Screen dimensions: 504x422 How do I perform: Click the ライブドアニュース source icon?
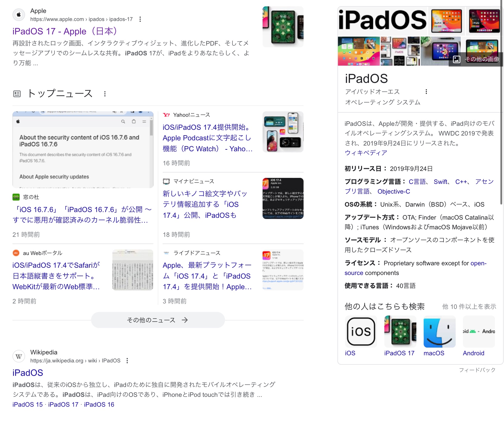tap(166, 253)
